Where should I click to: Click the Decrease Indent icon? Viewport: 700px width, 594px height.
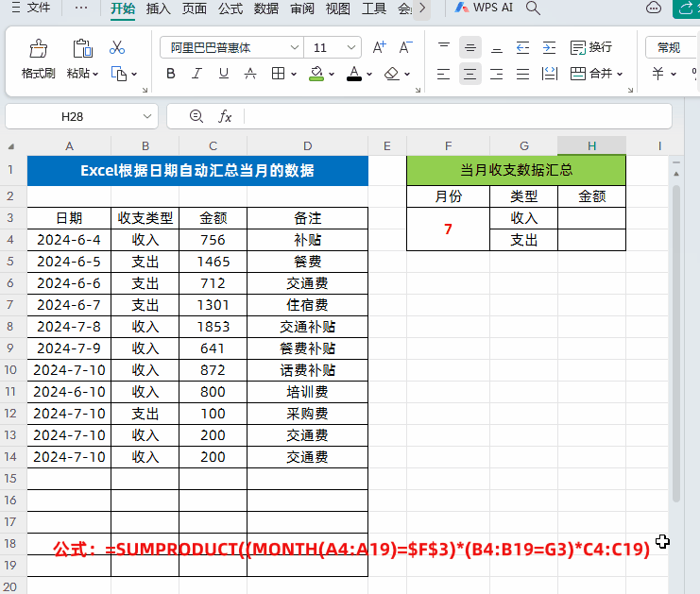(522, 47)
